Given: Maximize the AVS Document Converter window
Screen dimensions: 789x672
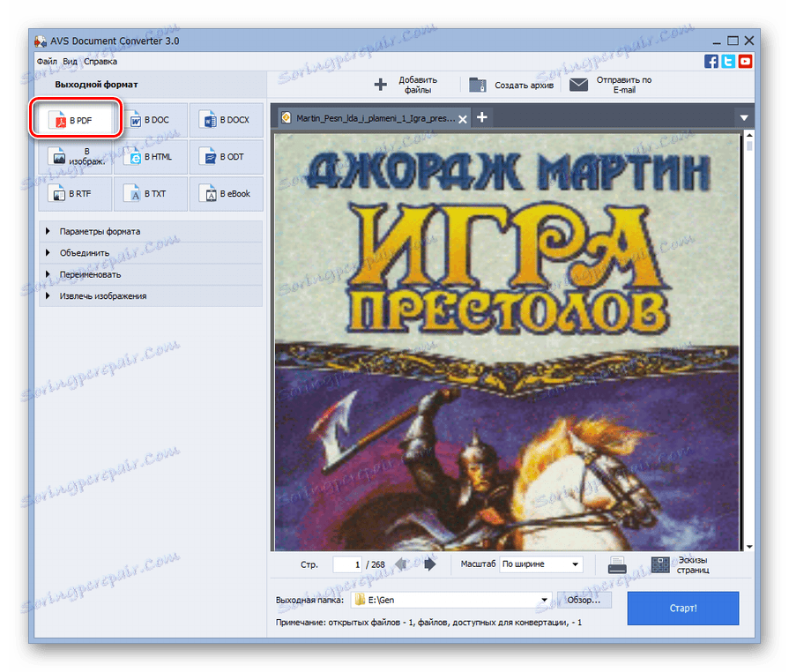Looking at the screenshot, I should pos(733,41).
